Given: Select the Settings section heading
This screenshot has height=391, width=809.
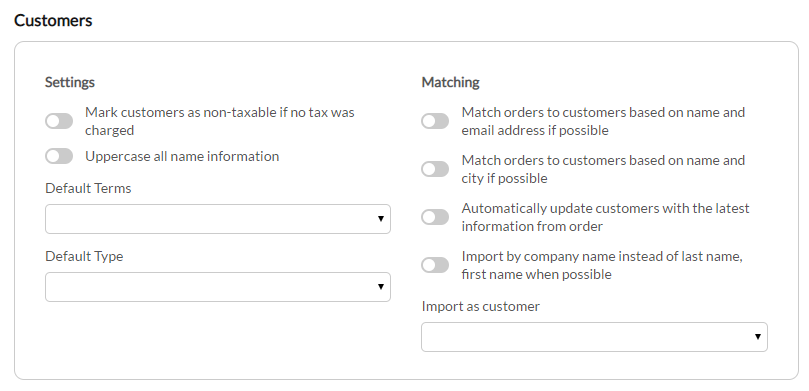Looking at the screenshot, I should coord(70,82).
